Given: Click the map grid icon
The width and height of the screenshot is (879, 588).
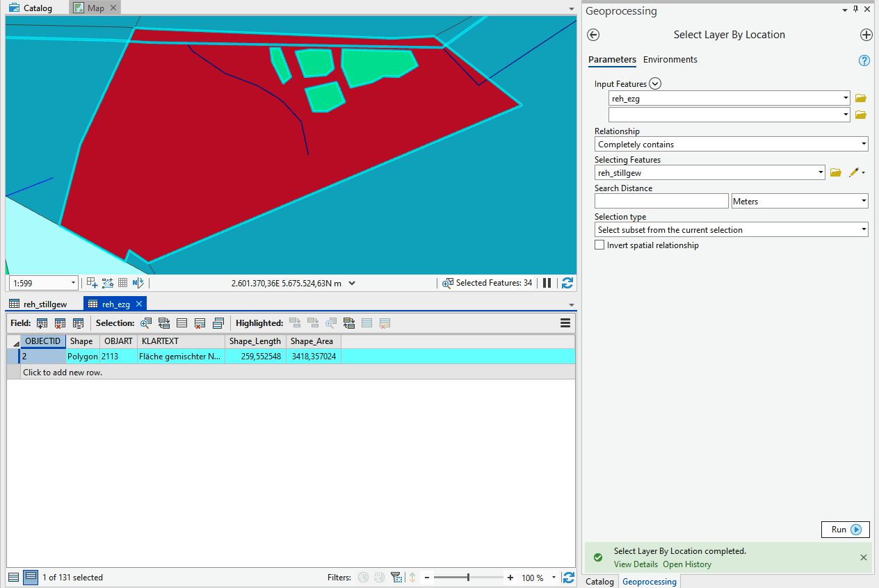Looking at the screenshot, I should (122, 283).
